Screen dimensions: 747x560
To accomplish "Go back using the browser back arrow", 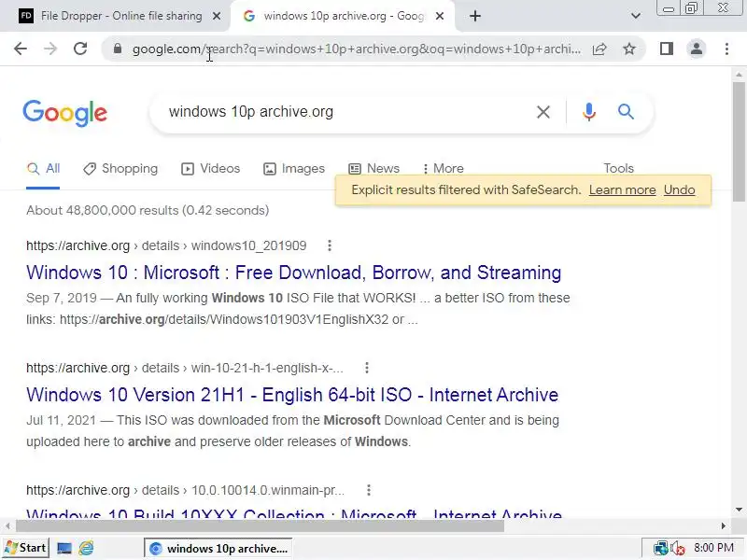I will click(x=21, y=49).
